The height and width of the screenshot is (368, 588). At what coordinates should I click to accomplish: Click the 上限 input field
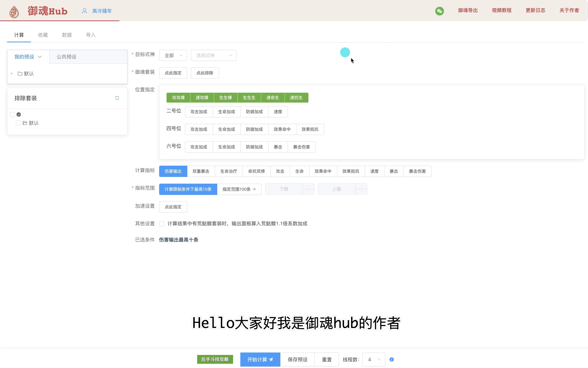(x=337, y=189)
